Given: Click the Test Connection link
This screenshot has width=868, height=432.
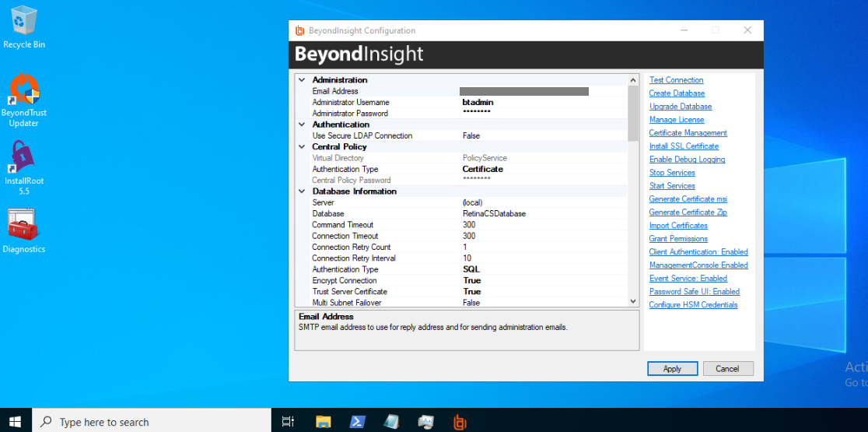Looking at the screenshot, I should tap(676, 79).
